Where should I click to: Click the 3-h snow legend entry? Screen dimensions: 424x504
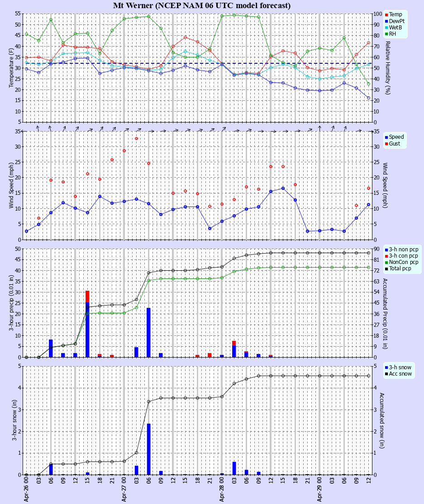[x=400, y=367]
